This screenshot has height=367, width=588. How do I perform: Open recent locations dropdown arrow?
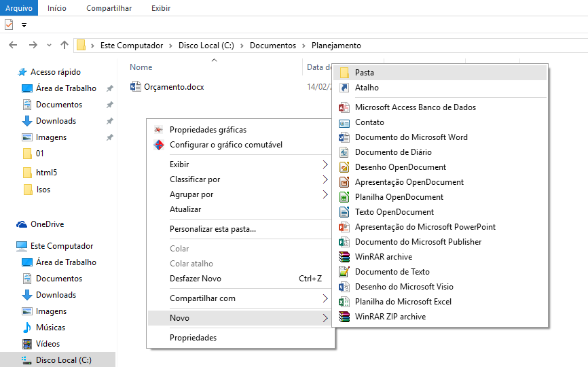[x=49, y=46]
